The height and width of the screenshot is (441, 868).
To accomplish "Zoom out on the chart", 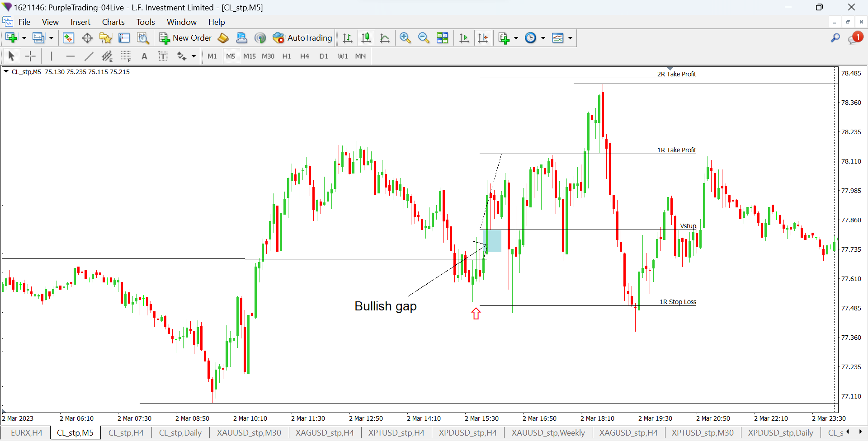I will tap(424, 38).
